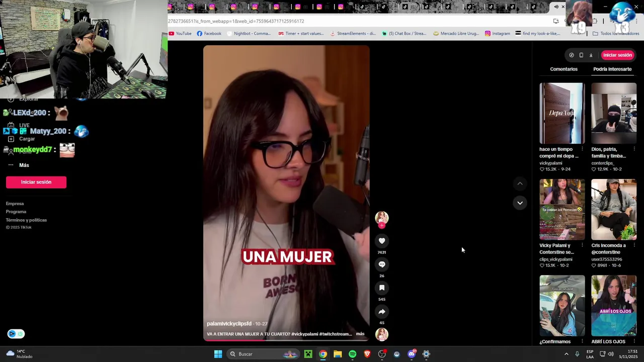Viewport: 644px width, 362px height.
Task: Switch to the Comentarios tab
Action: pyautogui.click(x=563, y=69)
